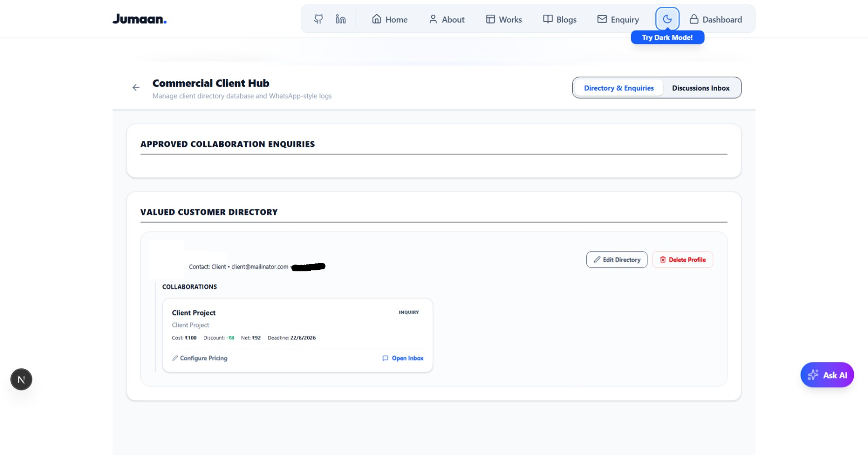Open the LinkedIn profile icon

click(341, 19)
